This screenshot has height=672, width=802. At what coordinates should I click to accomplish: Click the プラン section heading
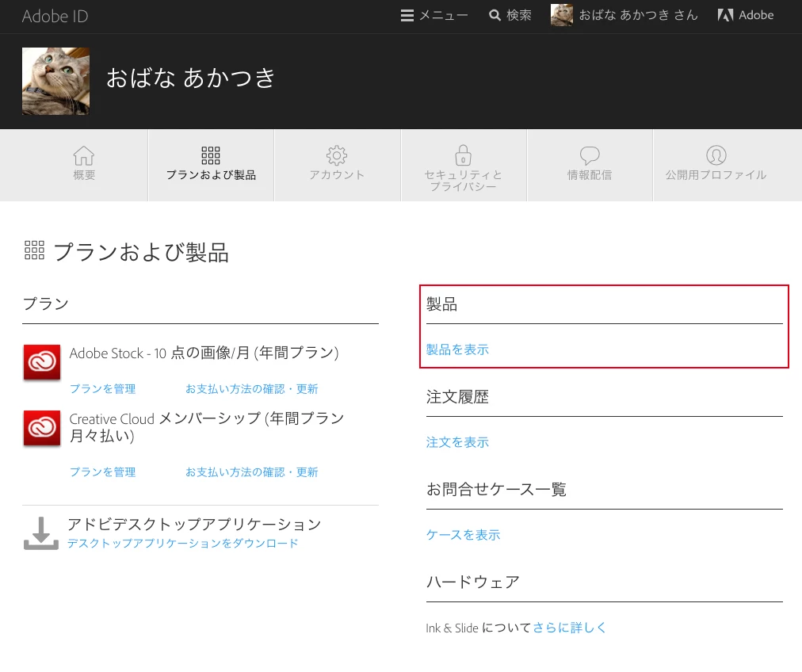pyautogui.click(x=45, y=304)
